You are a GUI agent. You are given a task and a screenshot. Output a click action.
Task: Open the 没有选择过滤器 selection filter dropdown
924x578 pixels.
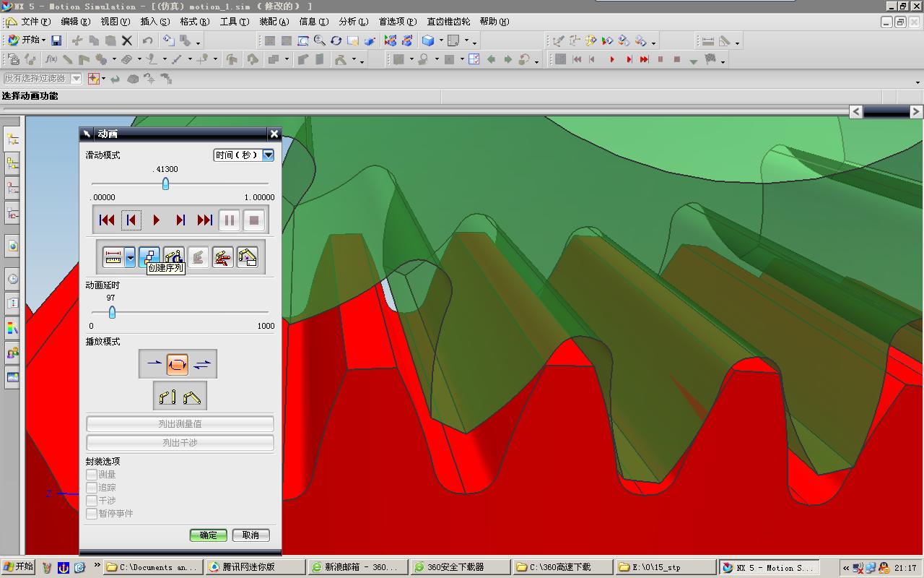click(x=76, y=78)
